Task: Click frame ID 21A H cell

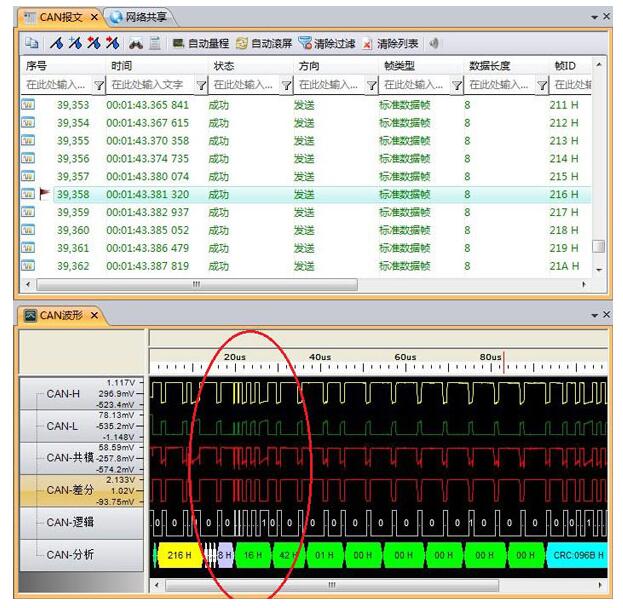Action: pos(564,266)
